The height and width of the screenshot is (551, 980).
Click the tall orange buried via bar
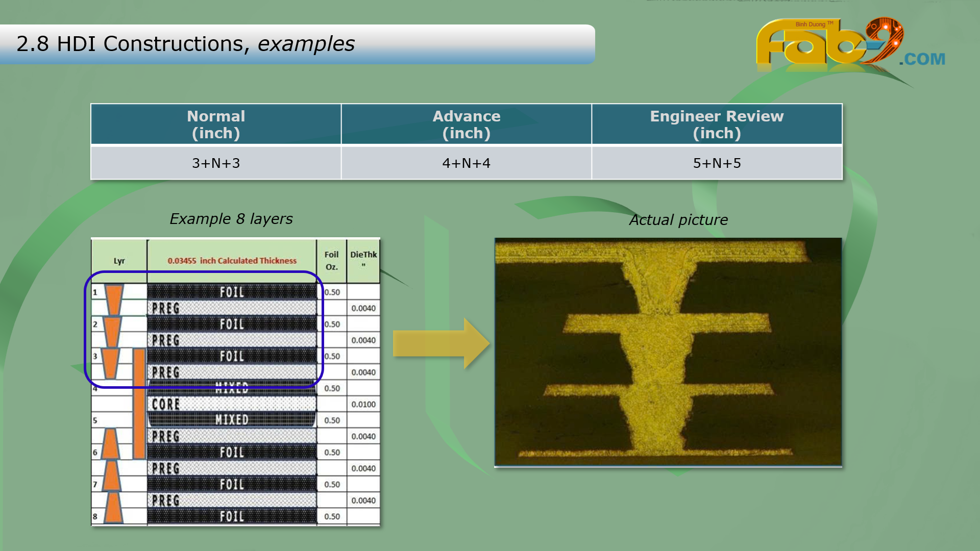coord(139,403)
